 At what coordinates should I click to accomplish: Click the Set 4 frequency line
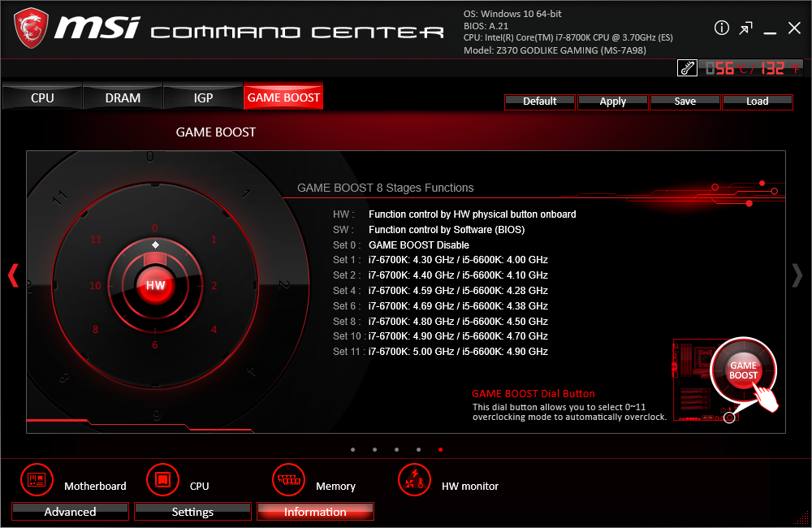point(458,291)
